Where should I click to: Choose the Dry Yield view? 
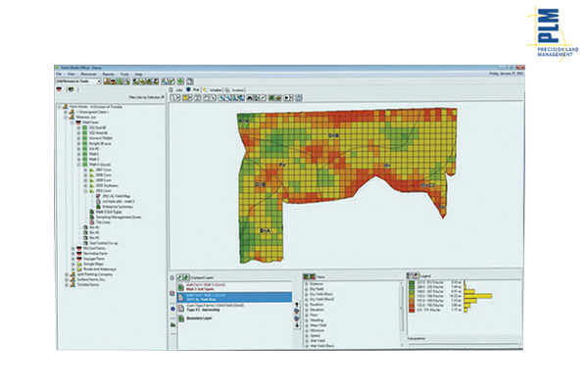317,289
